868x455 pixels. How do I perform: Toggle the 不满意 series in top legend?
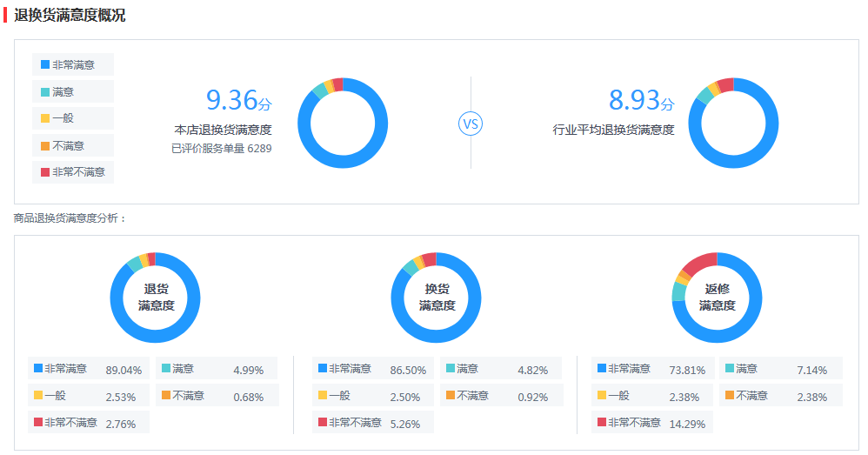[x=72, y=145]
